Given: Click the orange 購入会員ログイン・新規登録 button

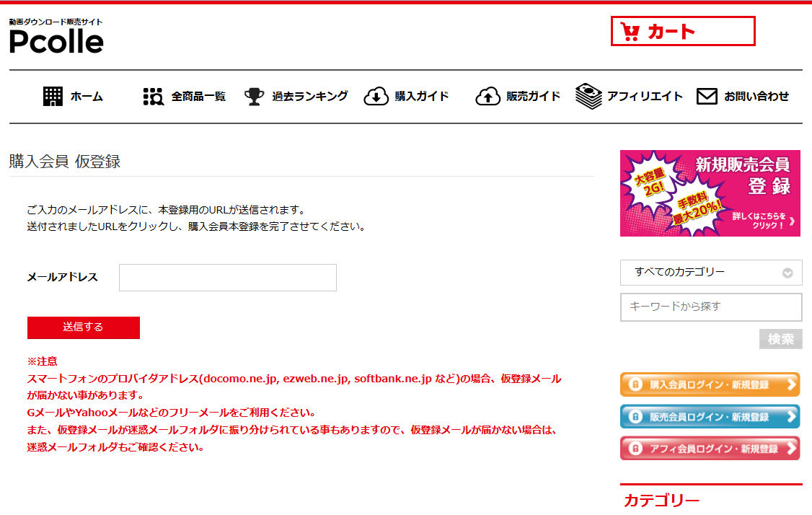Looking at the screenshot, I should pos(710,384).
